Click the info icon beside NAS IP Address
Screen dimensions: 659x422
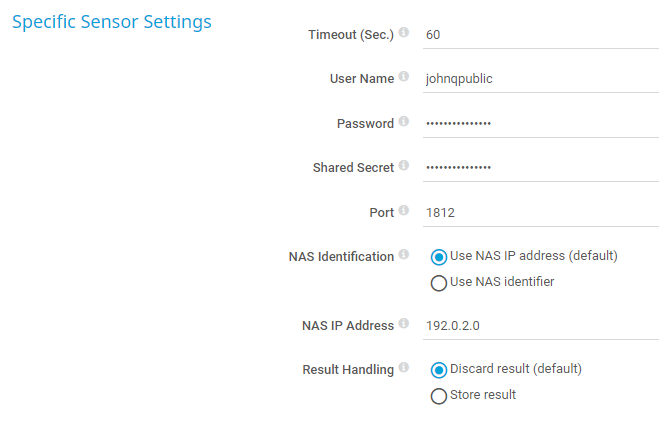coord(404,324)
